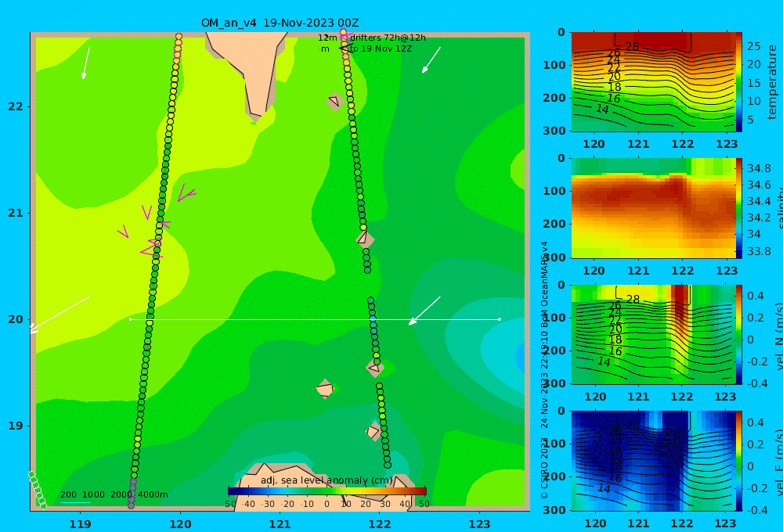Screen dimensions: 783x532
Task: Click the 'temperature' colorbar axis label
Action: pyautogui.click(x=772, y=82)
